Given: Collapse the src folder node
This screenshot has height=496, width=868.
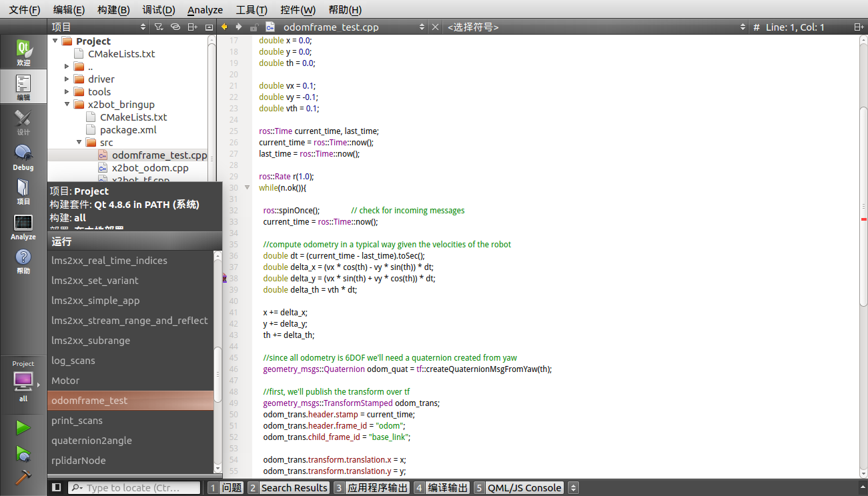Looking at the screenshot, I should pos(79,142).
